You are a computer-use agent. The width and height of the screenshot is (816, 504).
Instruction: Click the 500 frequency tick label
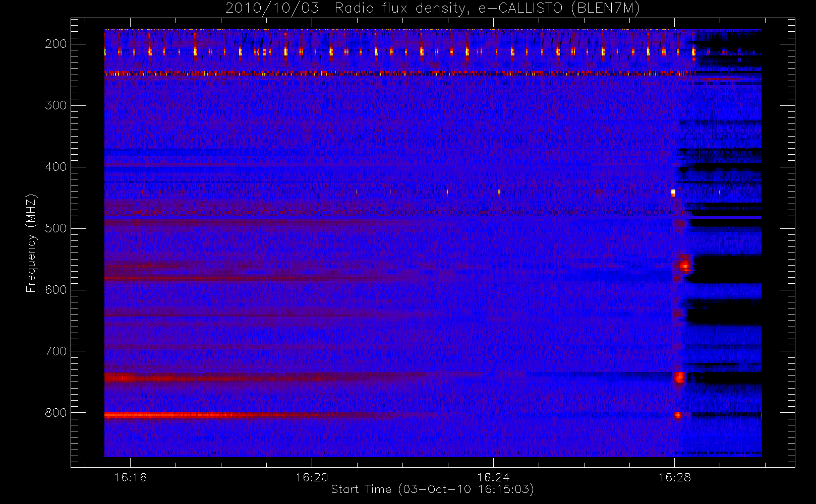(56, 228)
